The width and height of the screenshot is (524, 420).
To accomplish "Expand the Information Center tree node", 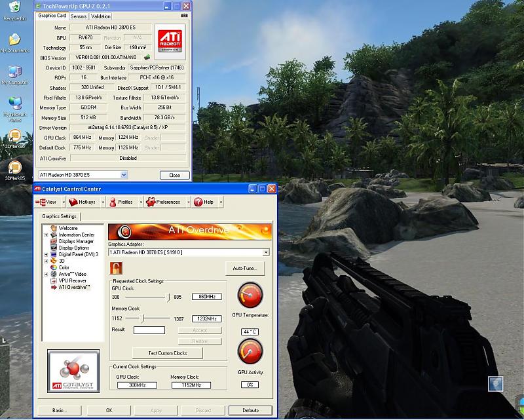I will (46, 235).
